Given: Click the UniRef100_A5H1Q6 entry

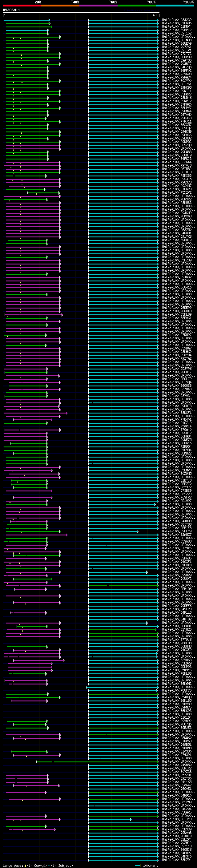Looking at the screenshot, I should pos(177,589).
